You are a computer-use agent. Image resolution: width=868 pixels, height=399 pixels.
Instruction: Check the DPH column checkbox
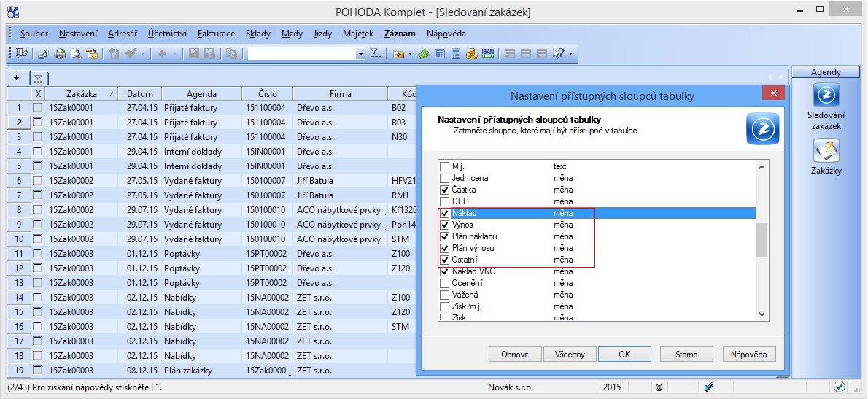[x=444, y=201]
